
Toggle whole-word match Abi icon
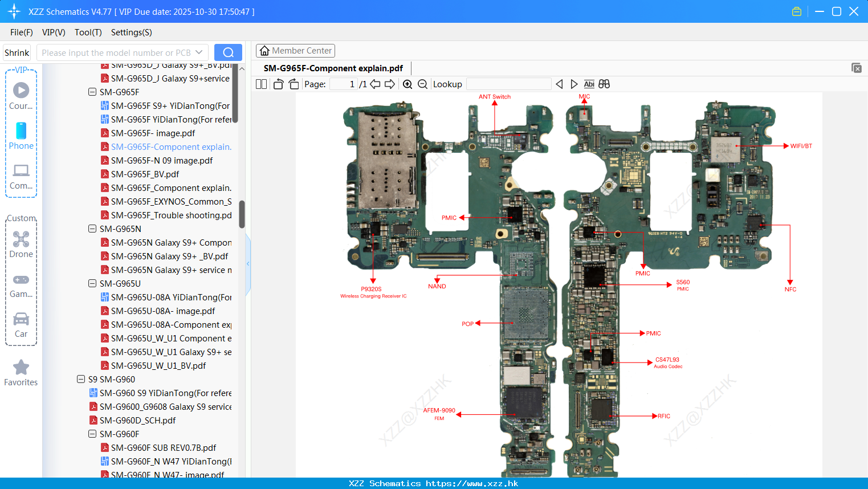[x=589, y=84]
